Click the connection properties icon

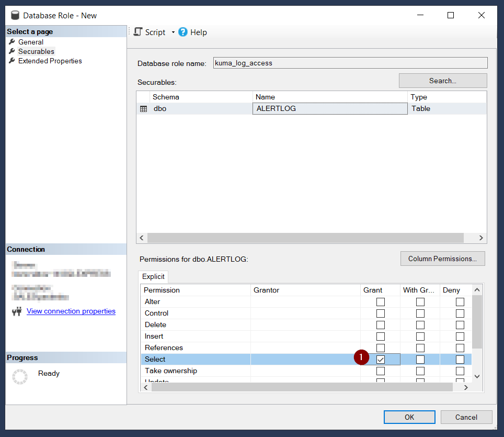(17, 311)
